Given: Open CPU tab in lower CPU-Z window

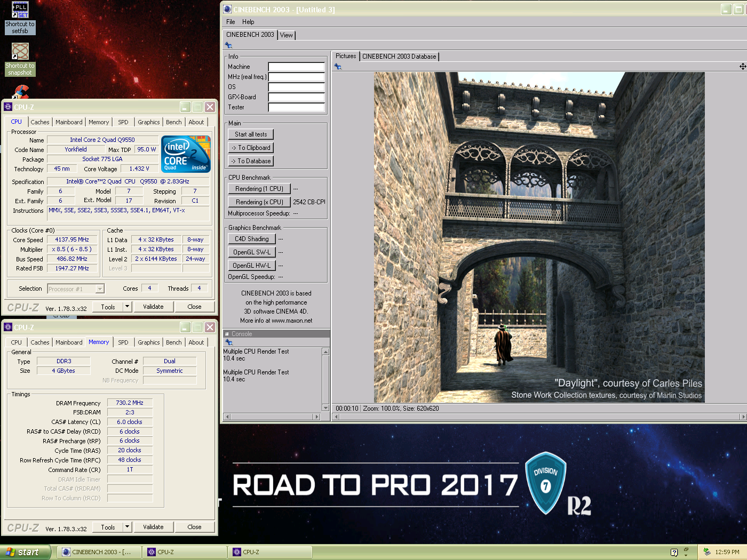Looking at the screenshot, I should pyautogui.click(x=17, y=342).
